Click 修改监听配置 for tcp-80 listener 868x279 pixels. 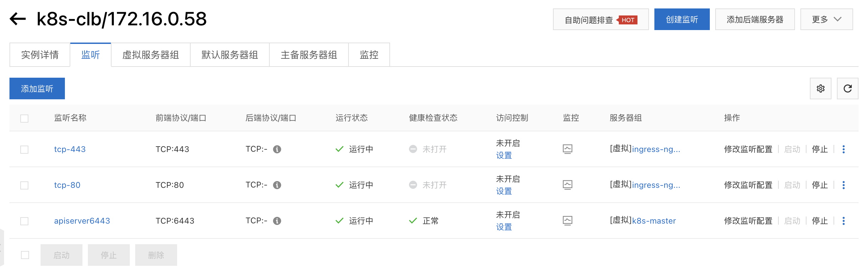coord(748,185)
